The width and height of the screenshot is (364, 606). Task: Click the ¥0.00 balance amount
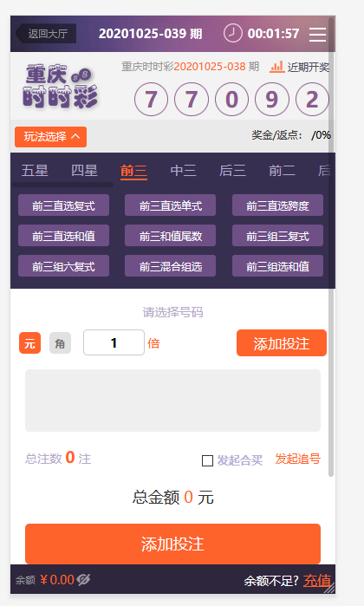(57, 580)
